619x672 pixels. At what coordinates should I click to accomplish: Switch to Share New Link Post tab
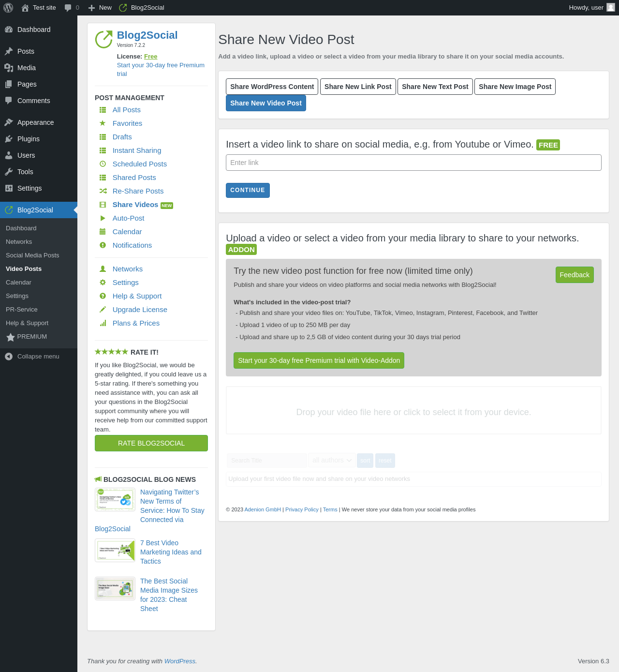pyautogui.click(x=358, y=87)
